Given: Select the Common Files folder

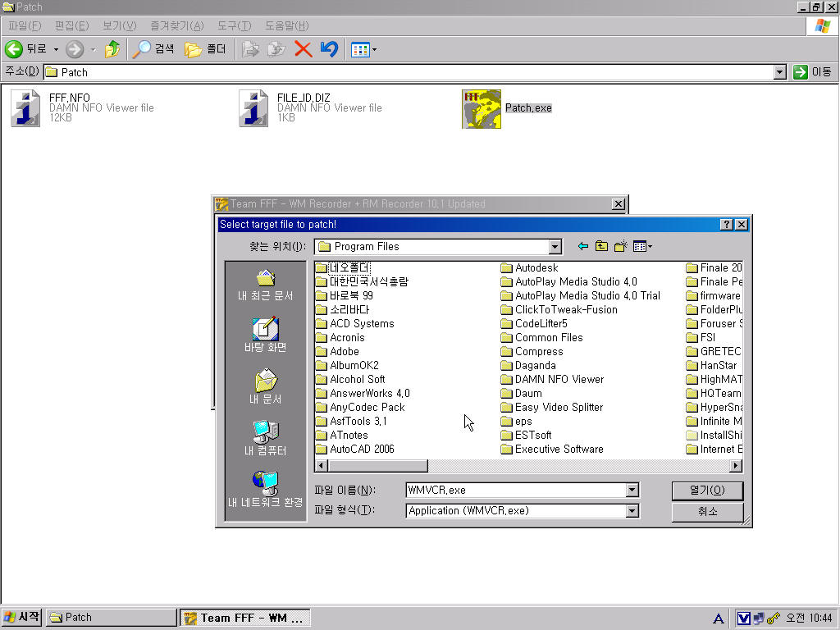Looking at the screenshot, I should click(x=541, y=337).
